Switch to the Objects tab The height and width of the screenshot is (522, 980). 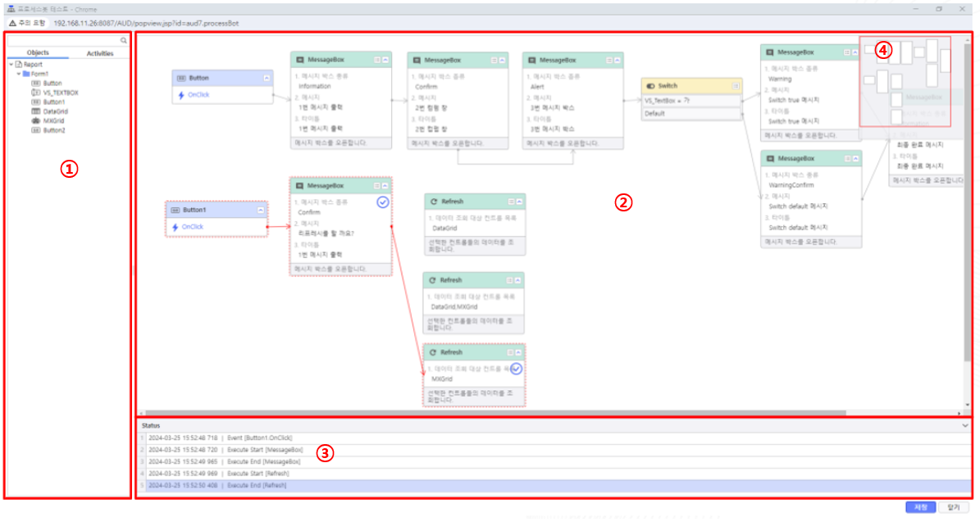tap(38, 53)
